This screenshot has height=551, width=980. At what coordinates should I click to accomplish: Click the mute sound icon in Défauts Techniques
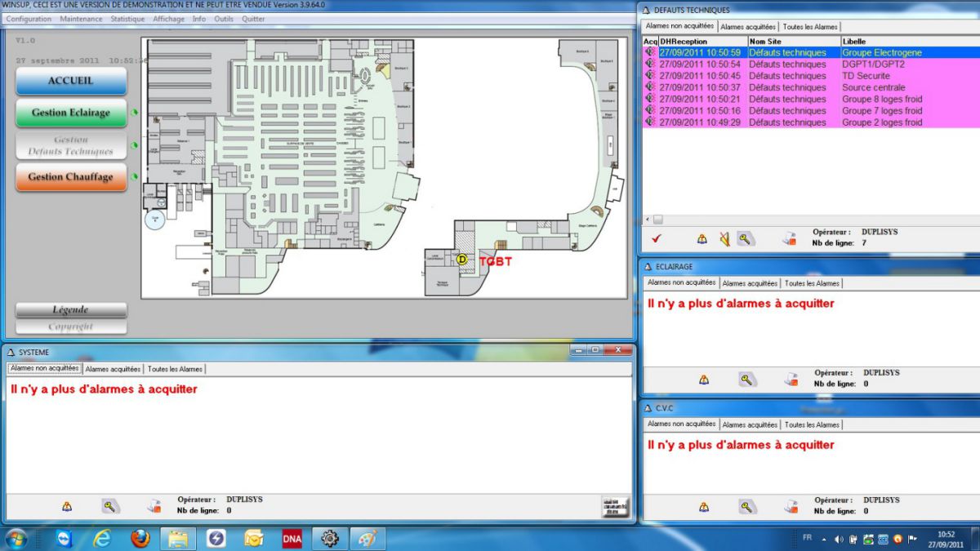[x=724, y=239]
